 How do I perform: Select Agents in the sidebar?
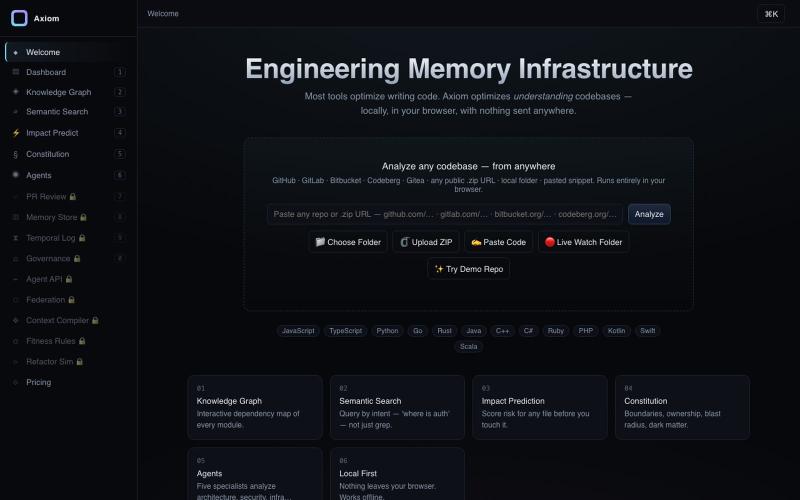pyautogui.click(x=68, y=175)
